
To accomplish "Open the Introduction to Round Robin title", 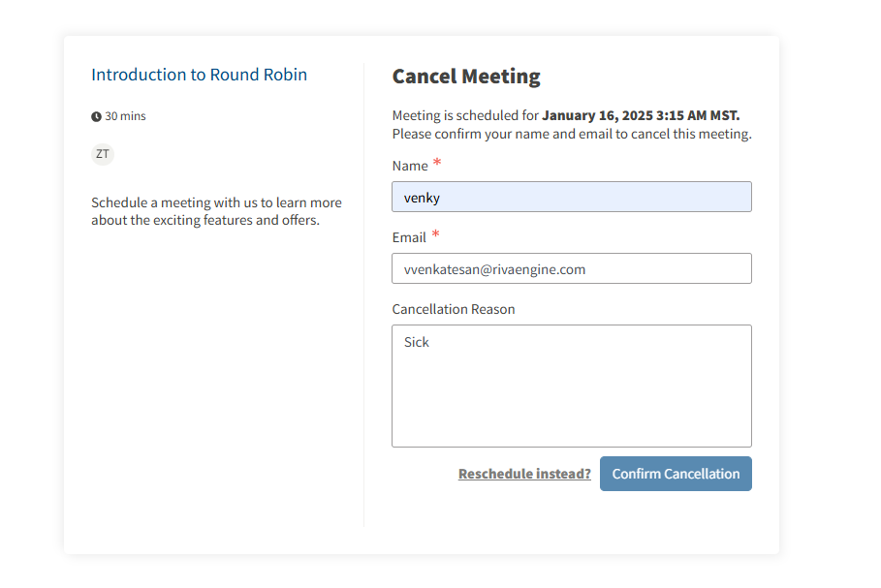I will (199, 75).
